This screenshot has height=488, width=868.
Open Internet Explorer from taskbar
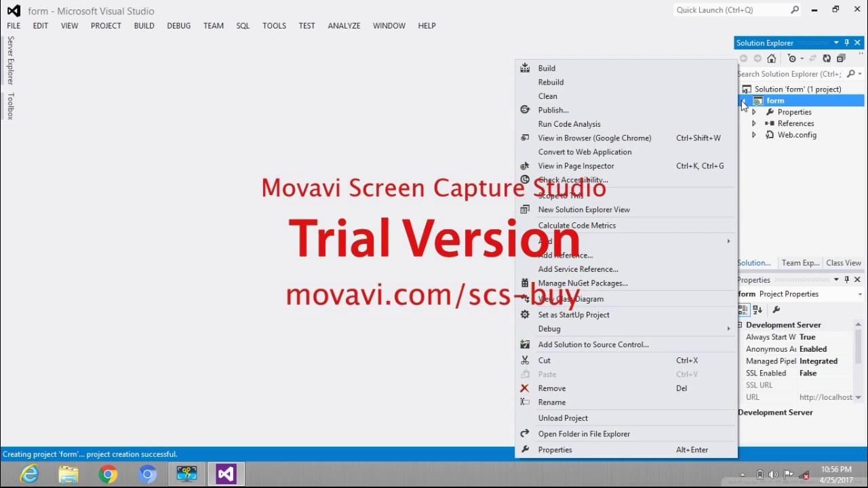click(29, 474)
